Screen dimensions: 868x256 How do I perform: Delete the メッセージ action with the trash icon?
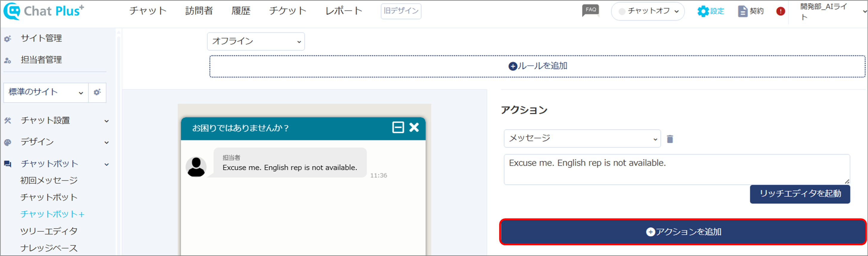click(670, 139)
